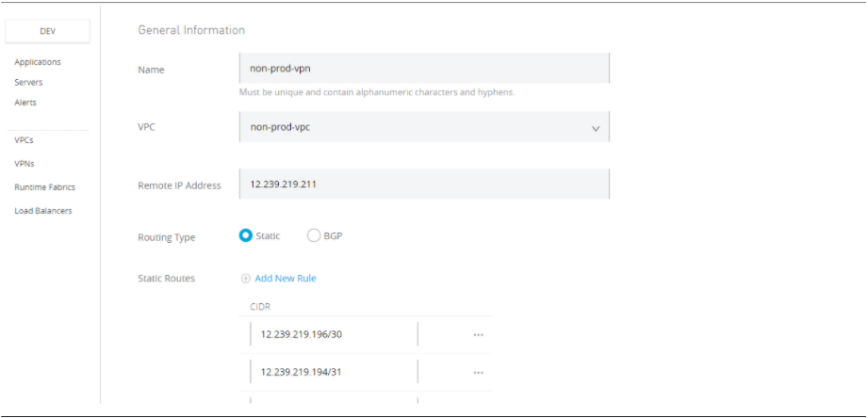The height and width of the screenshot is (418, 868).
Task: Select BGP routing type
Action: tap(314, 235)
